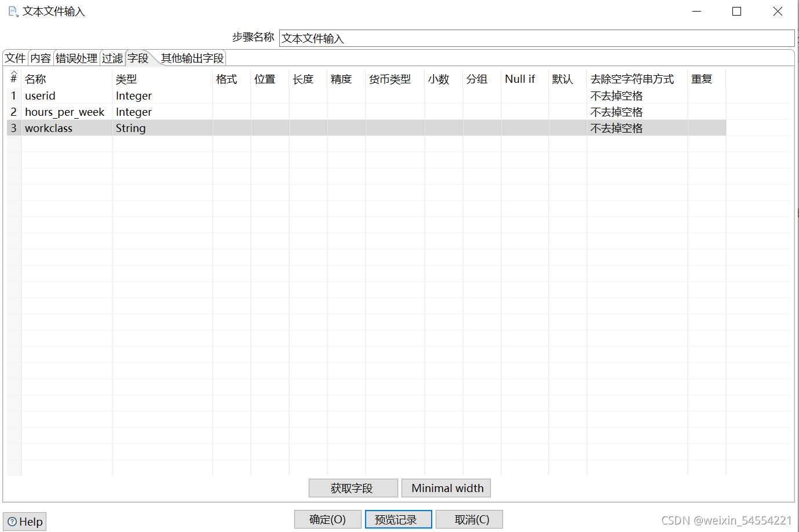This screenshot has height=532, width=799.
Task: Cancel with the 取消(C) button
Action: tap(469, 519)
